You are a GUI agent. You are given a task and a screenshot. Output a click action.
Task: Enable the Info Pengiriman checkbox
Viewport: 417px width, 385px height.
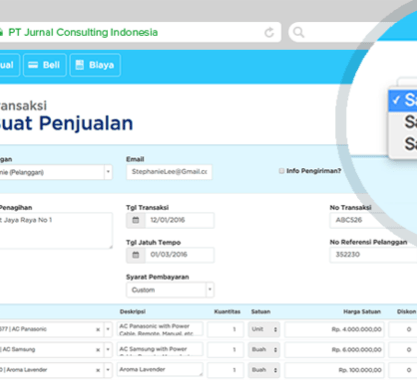[282, 171]
